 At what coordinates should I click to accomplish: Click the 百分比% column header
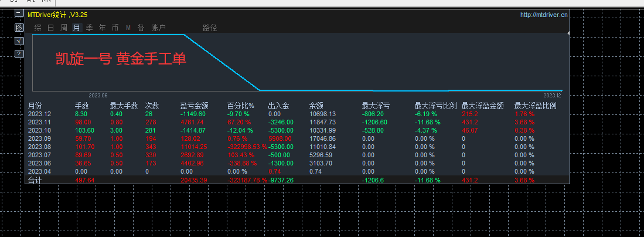pos(241,106)
